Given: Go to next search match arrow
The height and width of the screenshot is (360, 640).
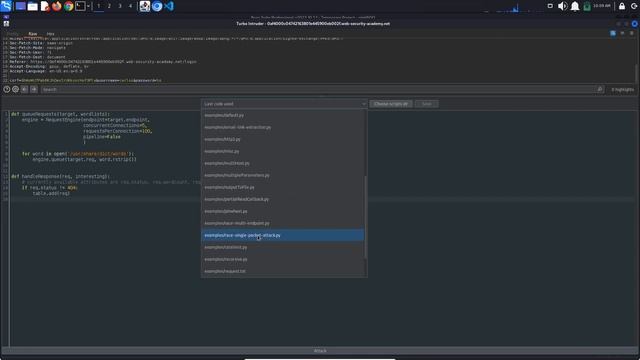Looking at the screenshot, I should (34, 89).
